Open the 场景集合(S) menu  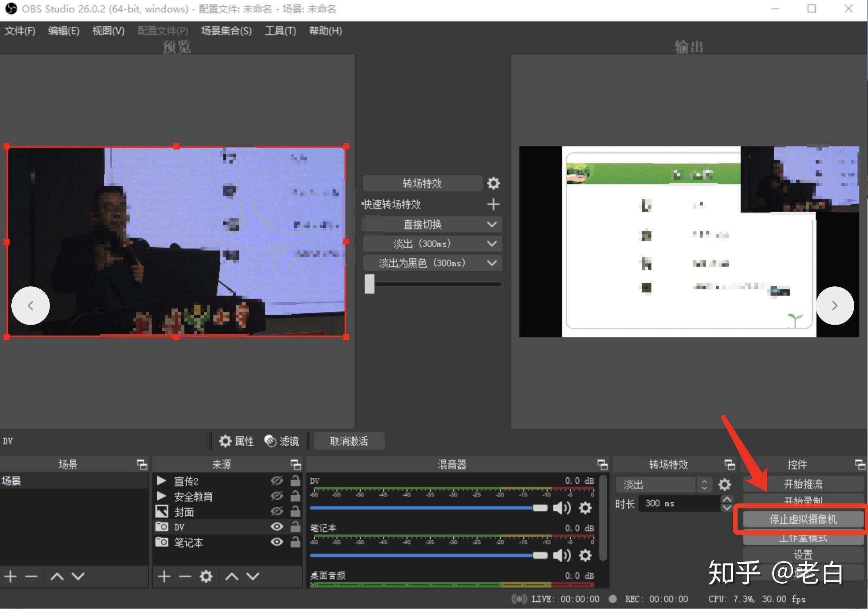tap(226, 31)
